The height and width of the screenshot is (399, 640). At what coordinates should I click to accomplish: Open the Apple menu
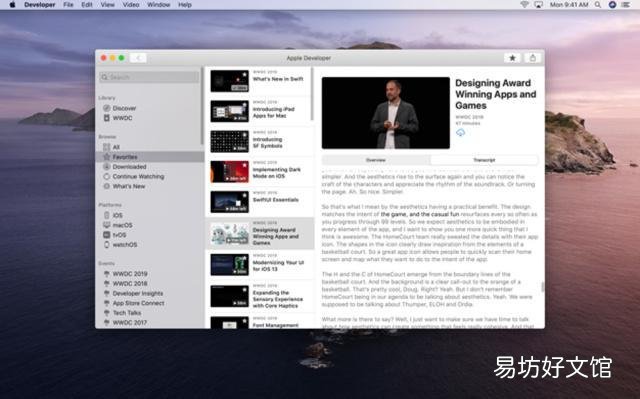[12, 5]
